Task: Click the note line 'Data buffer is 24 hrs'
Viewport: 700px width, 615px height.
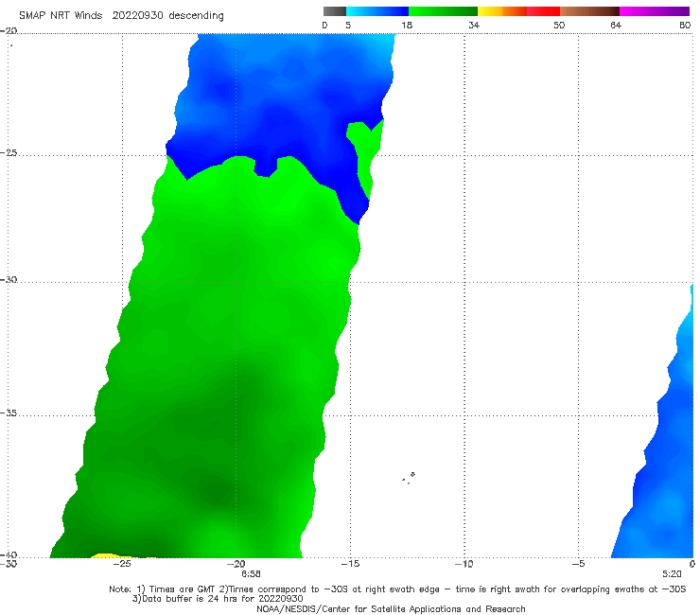Action: tap(218, 599)
